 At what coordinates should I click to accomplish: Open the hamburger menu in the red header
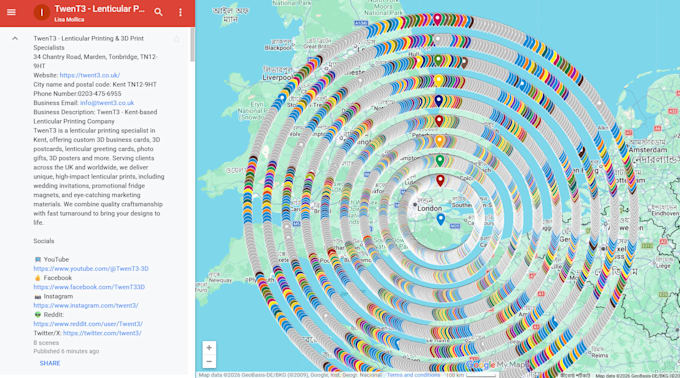tap(11, 12)
